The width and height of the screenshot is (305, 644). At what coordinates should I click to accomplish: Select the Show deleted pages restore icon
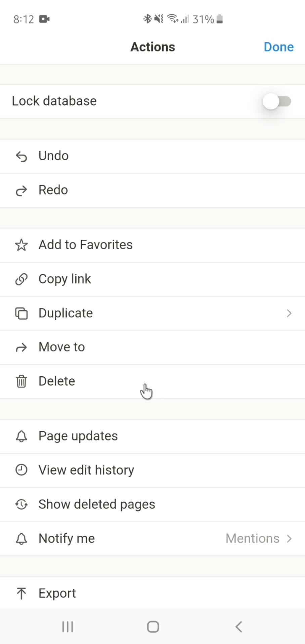pyautogui.click(x=21, y=504)
